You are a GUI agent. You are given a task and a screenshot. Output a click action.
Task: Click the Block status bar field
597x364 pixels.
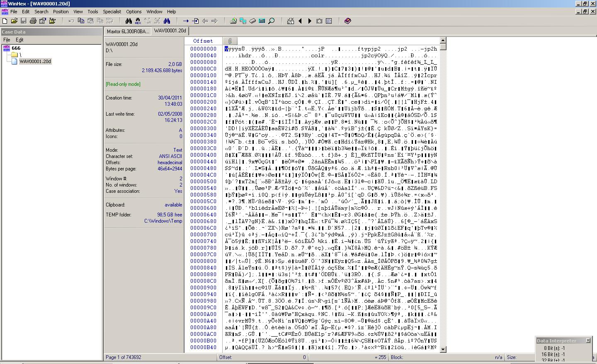click(x=447, y=357)
